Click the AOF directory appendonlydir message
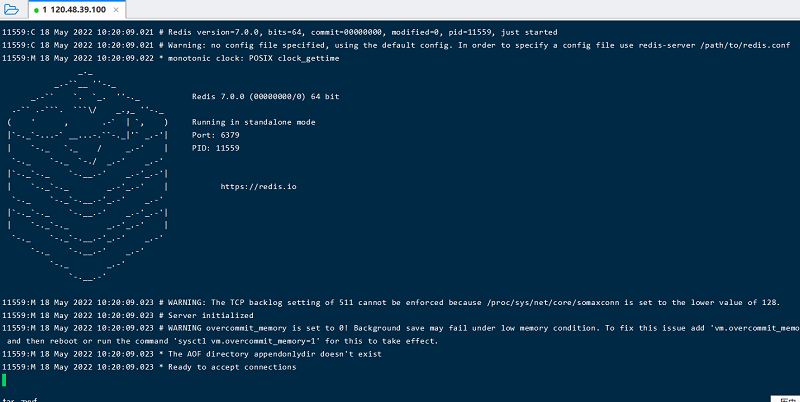The height and width of the screenshot is (402, 800). coord(192,354)
